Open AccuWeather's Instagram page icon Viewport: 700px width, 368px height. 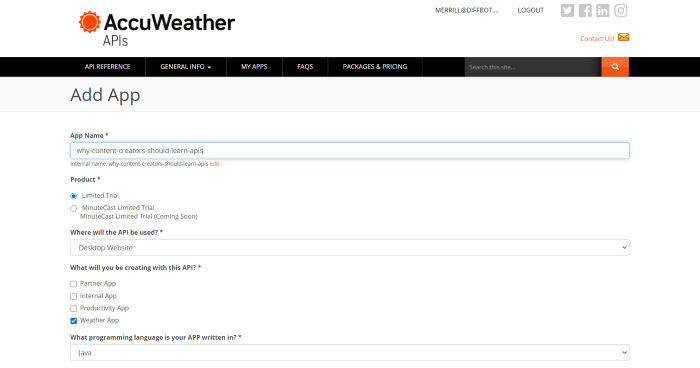tap(621, 10)
